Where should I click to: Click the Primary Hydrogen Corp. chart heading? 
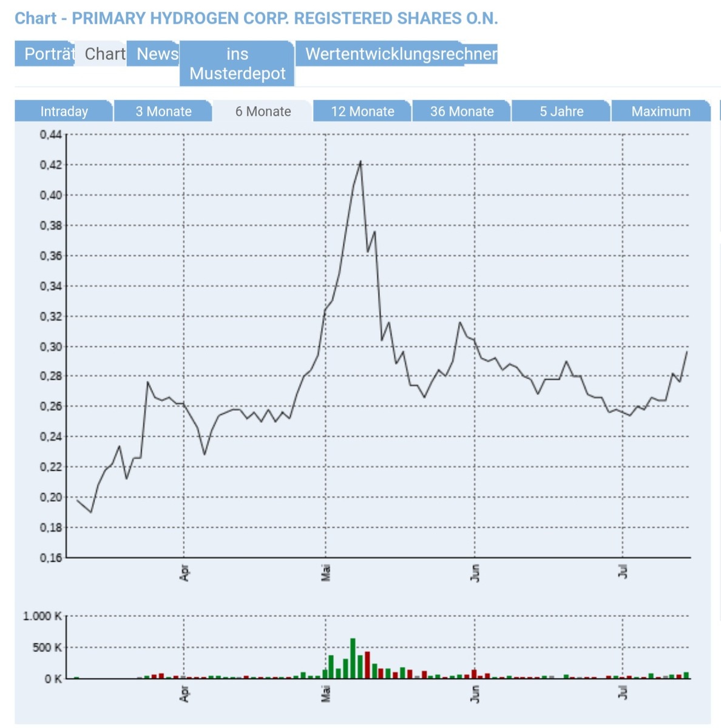(256, 18)
